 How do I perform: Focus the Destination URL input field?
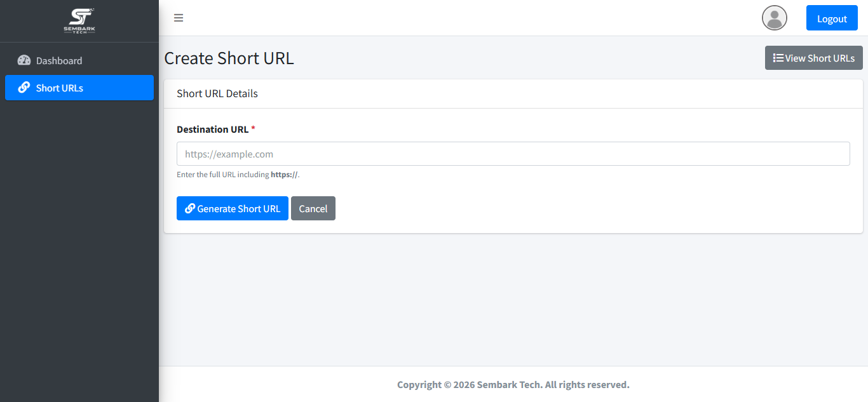pos(513,154)
